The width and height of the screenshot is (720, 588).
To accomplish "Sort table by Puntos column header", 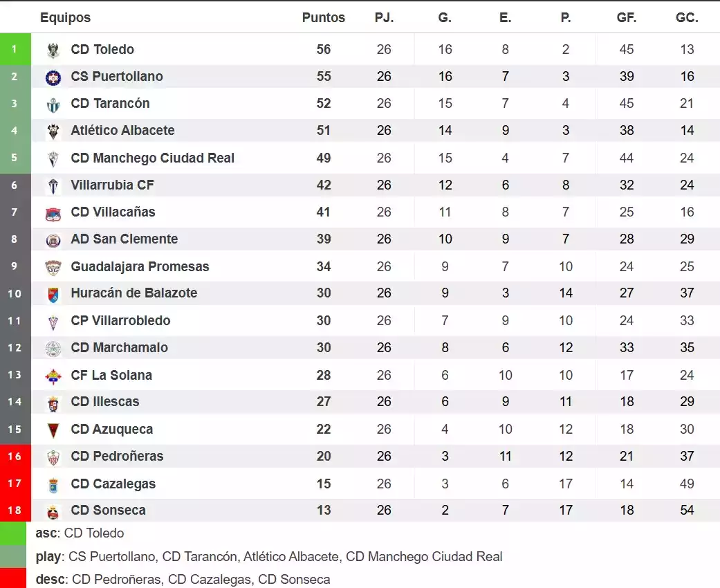I will [x=323, y=18].
